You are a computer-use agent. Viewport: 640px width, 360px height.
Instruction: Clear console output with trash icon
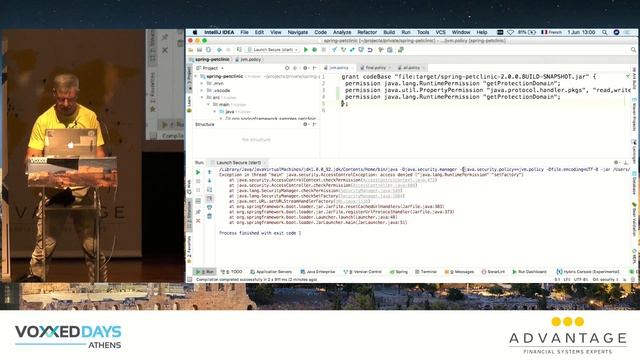pyautogui.click(x=209, y=216)
